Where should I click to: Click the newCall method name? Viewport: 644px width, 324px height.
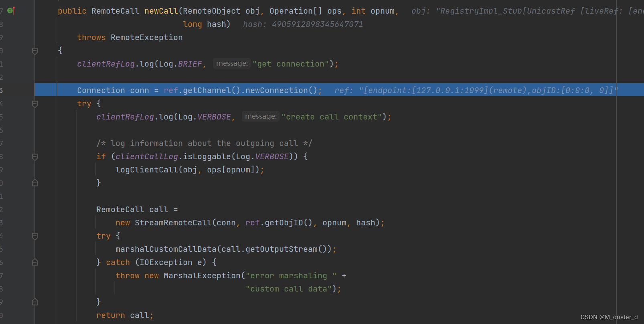point(161,11)
